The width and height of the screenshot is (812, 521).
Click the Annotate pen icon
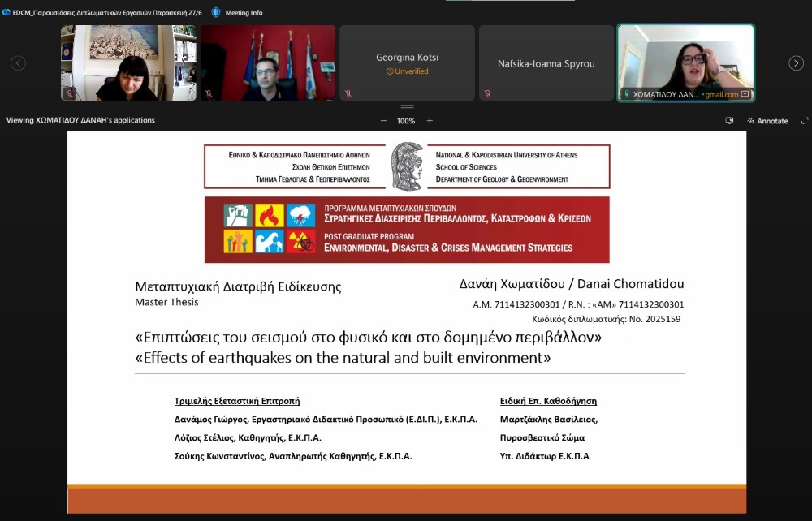pos(750,121)
